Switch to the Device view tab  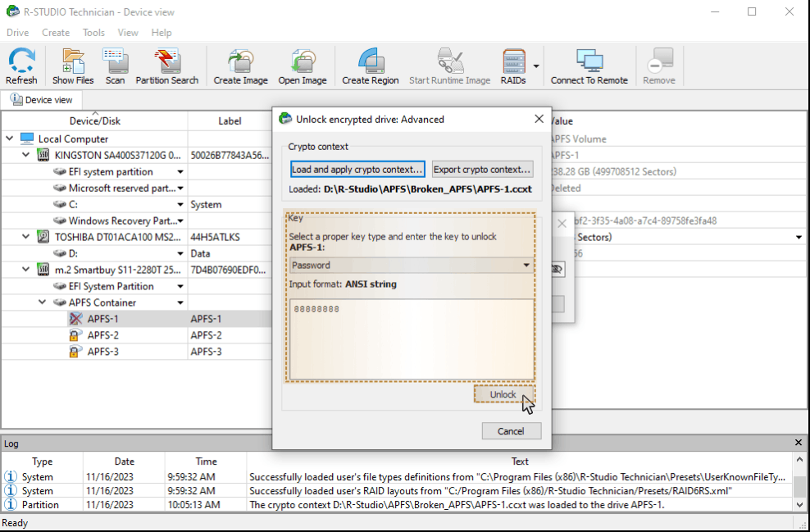click(41, 100)
